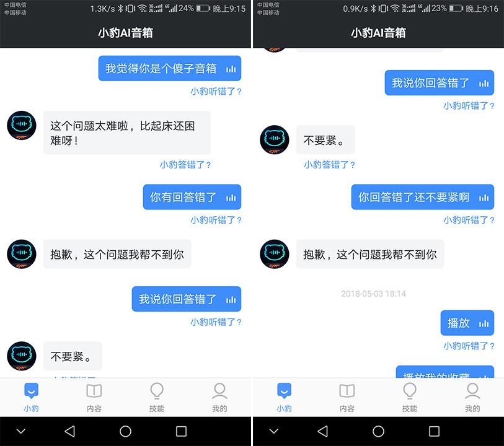The width and height of the screenshot is (504, 446).
Task: Collapse navigation bar chevron on left screen
Action: [x=21, y=431]
